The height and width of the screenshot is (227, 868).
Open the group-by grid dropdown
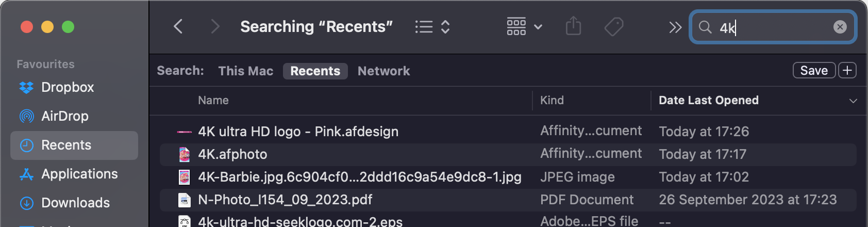(524, 26)
